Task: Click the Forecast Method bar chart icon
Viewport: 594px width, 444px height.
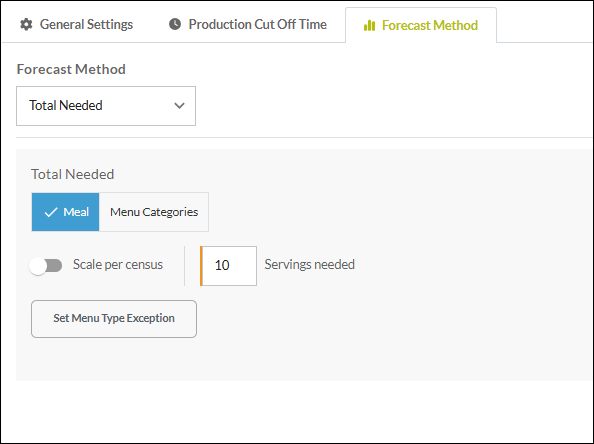Action: (x=369, y=25)
